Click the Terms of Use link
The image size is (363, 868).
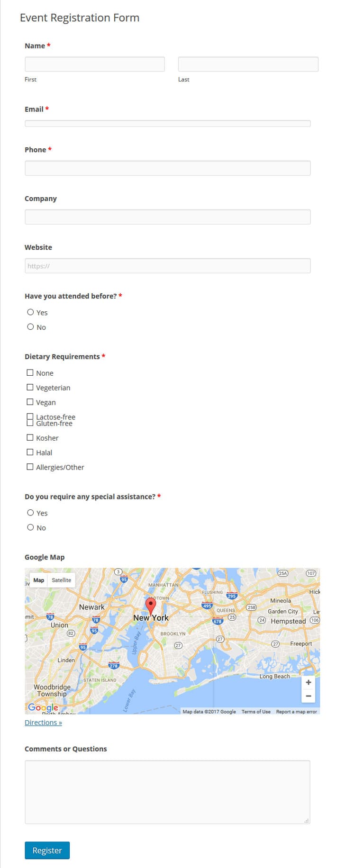[256, 711]
